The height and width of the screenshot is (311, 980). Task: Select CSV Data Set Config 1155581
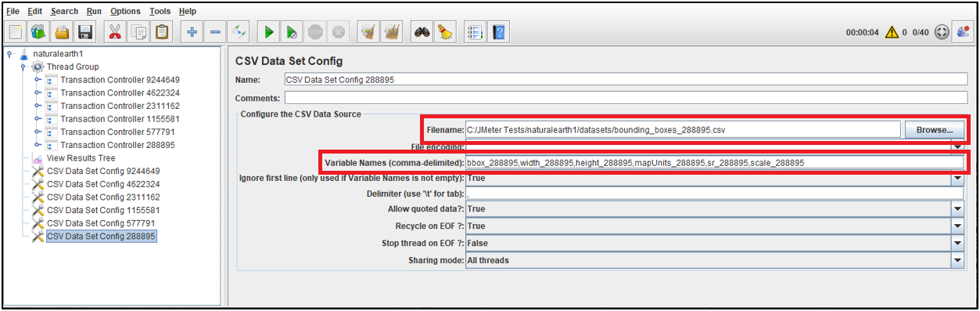pos(103,210)
